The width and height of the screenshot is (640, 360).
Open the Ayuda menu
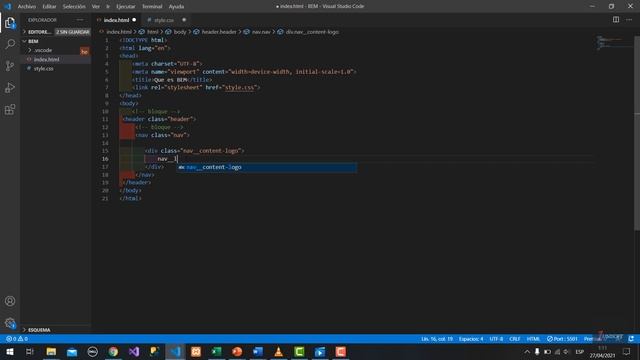pos(176,6)
